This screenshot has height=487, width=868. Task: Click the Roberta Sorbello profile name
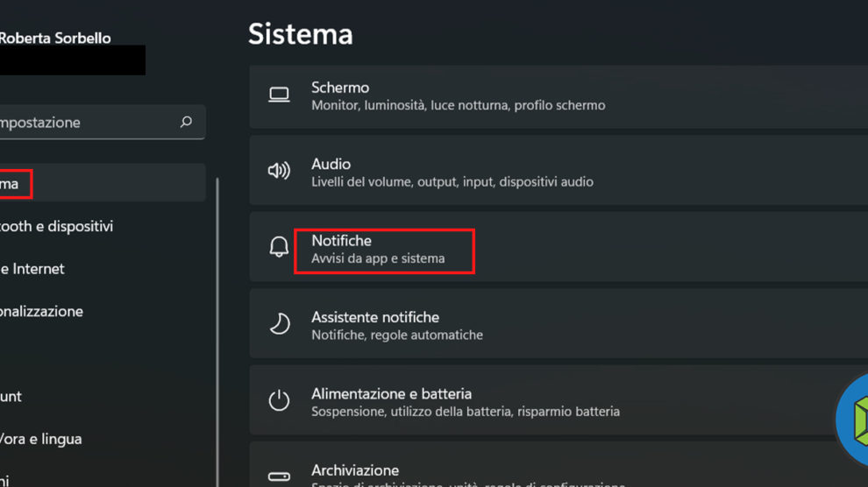pos(55,39)
